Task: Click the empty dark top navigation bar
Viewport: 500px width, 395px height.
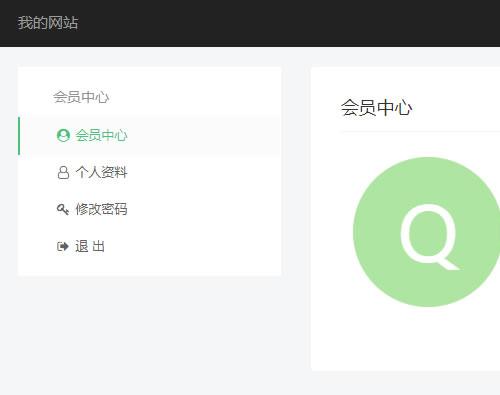Action: 283,23
